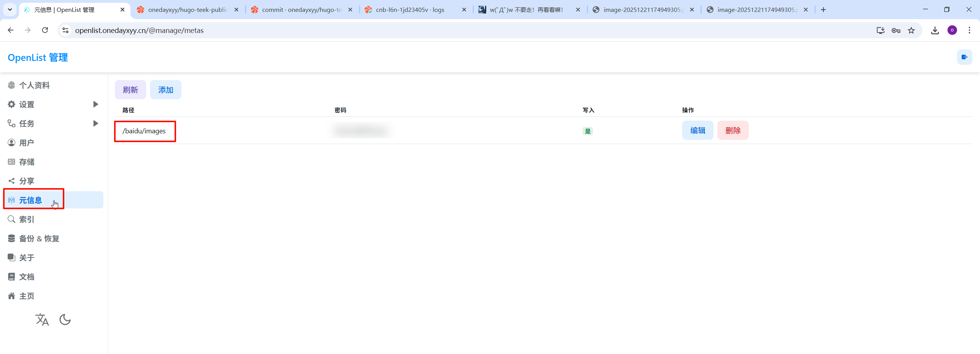The height and width of the screenshot is (354, 980).
Task: Edit the /baidu/images meta entry
Action: pos(697,131)
